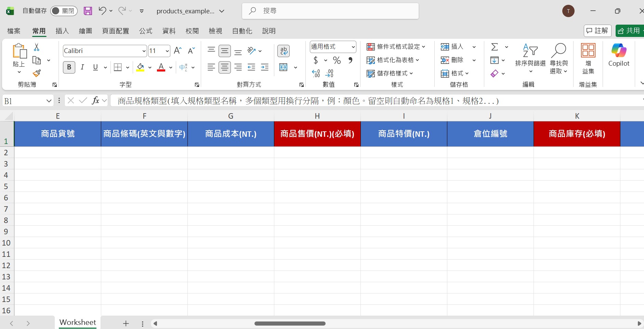Viewport: 644px width, 329px height.
Task: Click the Undo arrow icon
Action: (x=102, y=11)
